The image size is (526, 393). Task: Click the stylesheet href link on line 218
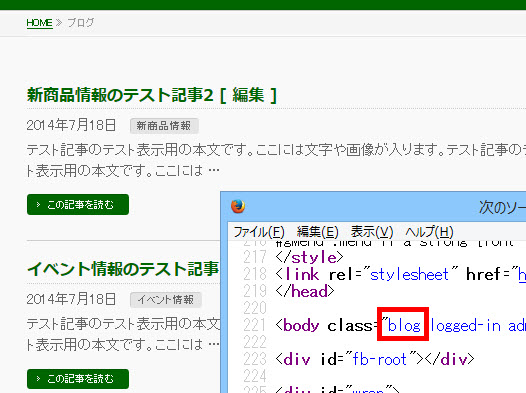click(x=522, y=275)
